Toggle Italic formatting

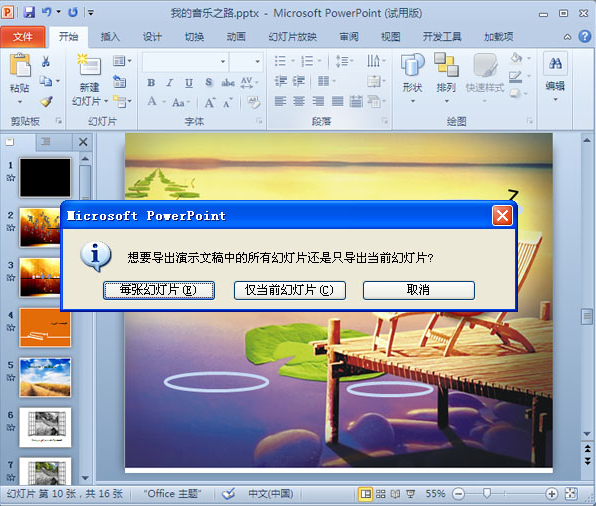pyautogui.click(x=170, y=82)
